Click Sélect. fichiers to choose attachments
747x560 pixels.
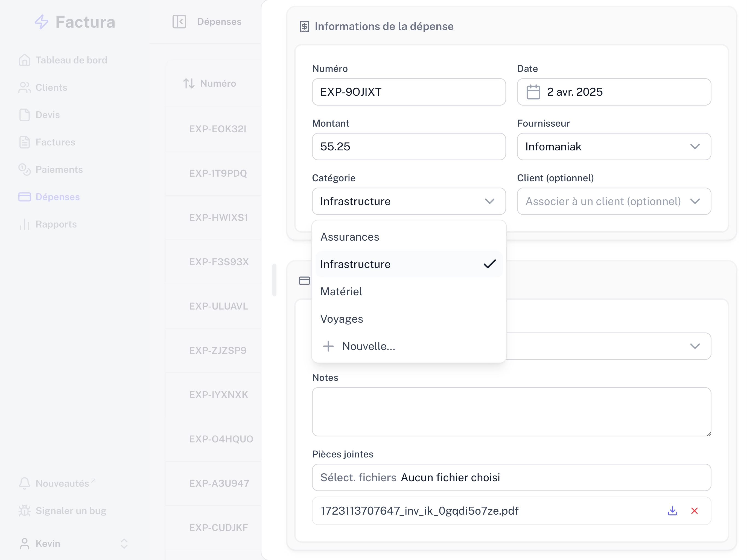(358, 477)
